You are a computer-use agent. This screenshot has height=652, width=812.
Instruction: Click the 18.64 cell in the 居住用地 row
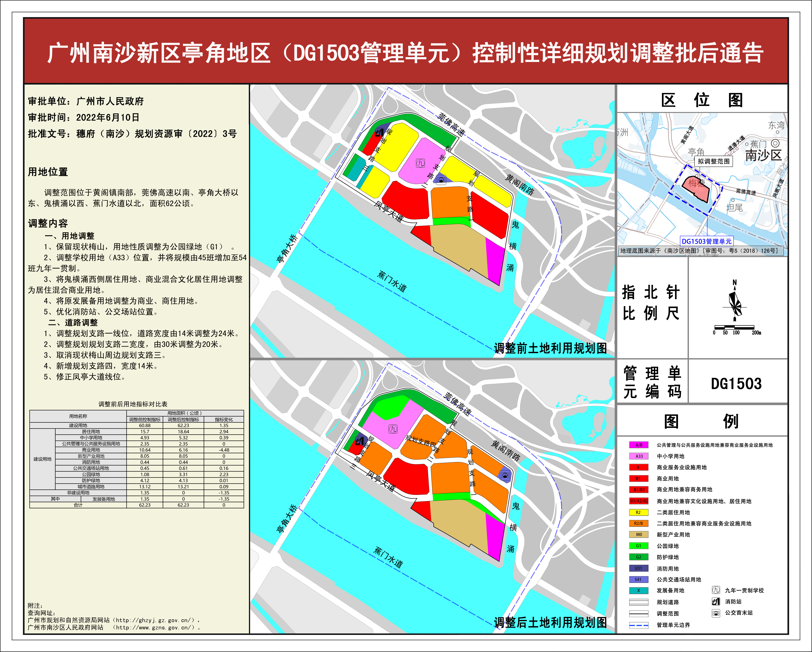pos(183,431)
